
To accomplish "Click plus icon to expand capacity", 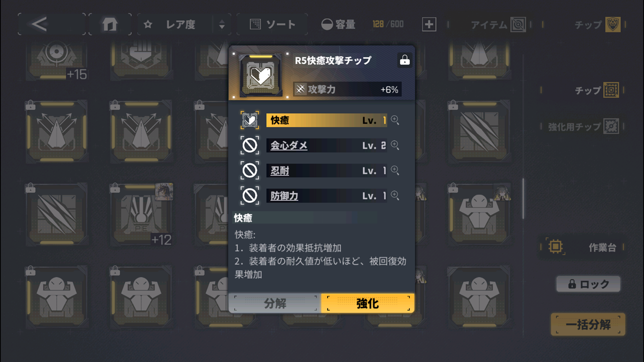I will [x=429, y=24].
